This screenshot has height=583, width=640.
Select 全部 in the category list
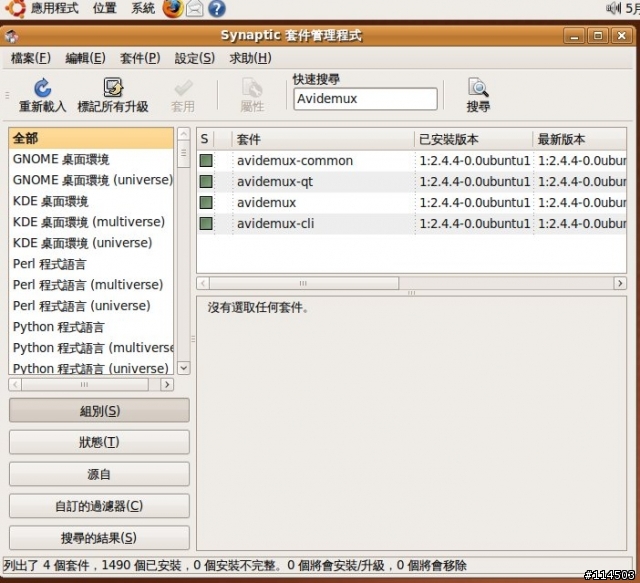point(91,138)
